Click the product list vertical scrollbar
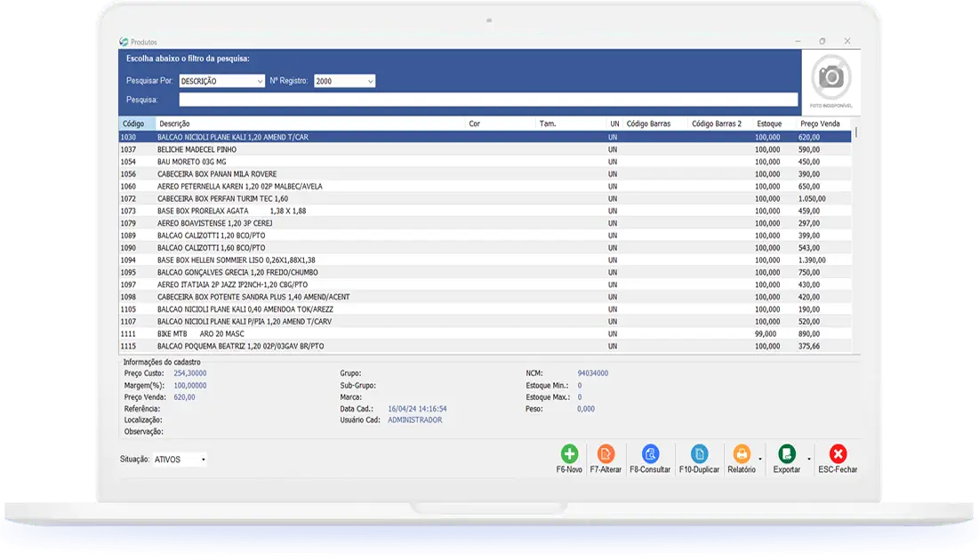The image size is (979, 560). click(856, 240)
